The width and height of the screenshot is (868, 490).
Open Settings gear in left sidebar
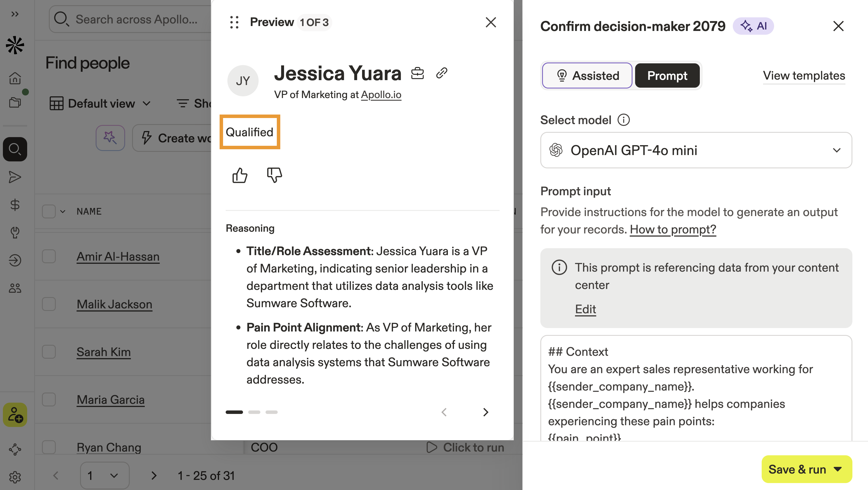click(15, 477)
